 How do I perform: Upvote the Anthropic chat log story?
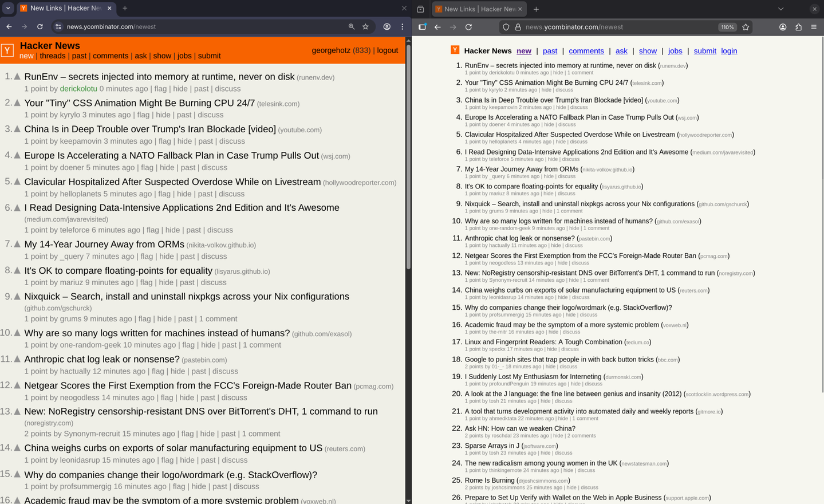[x=17, y=359]
